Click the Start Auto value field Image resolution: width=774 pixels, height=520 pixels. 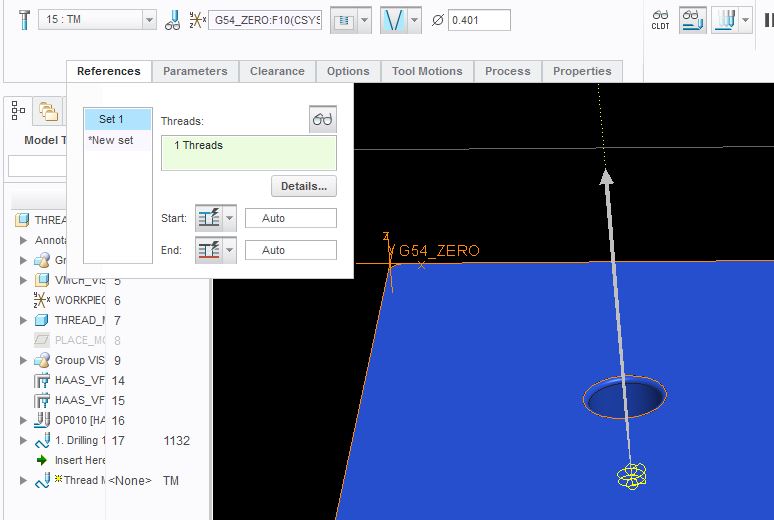pos(291,218)
